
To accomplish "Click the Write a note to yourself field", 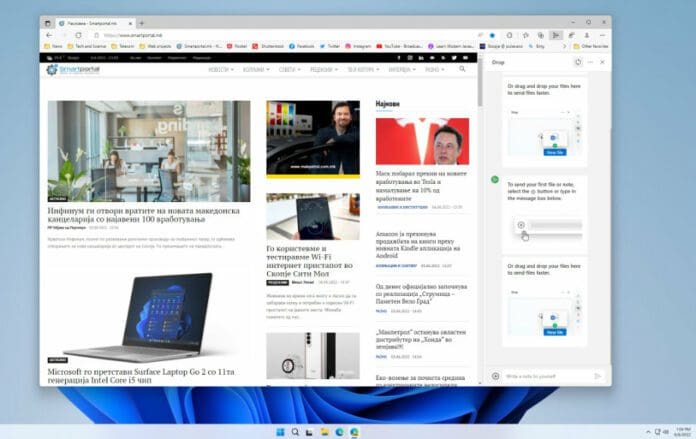I will [545, 376].
